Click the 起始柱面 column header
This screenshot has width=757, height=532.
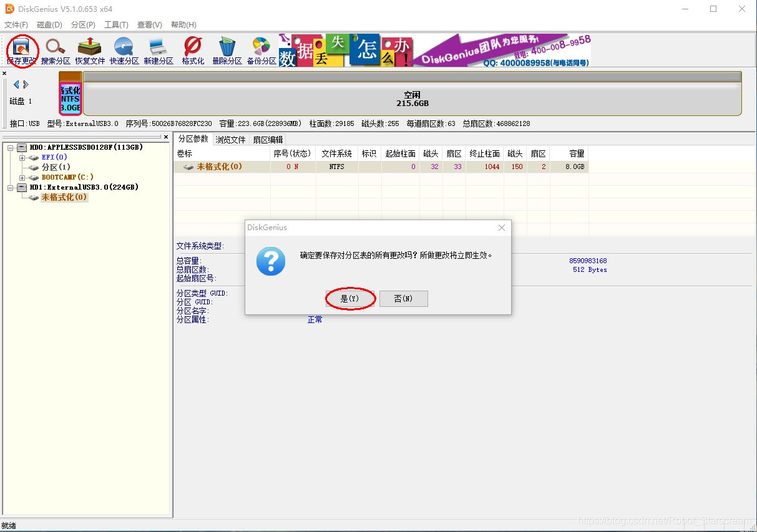pos(400,153)
